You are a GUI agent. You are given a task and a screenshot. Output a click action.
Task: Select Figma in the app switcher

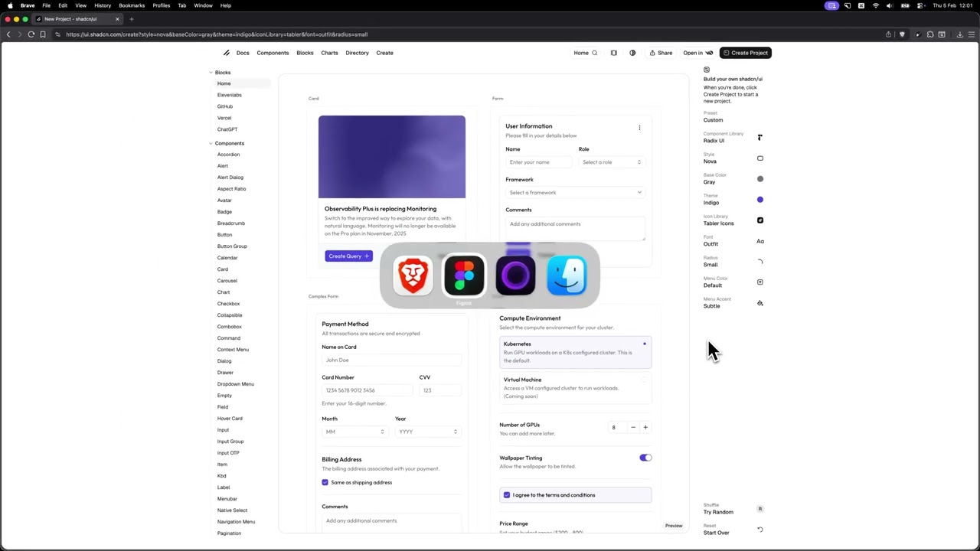coord(464,275)
